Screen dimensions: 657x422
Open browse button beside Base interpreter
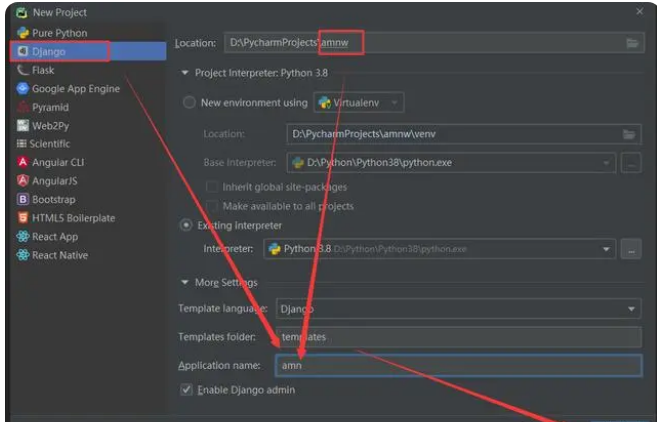point(631,163)
